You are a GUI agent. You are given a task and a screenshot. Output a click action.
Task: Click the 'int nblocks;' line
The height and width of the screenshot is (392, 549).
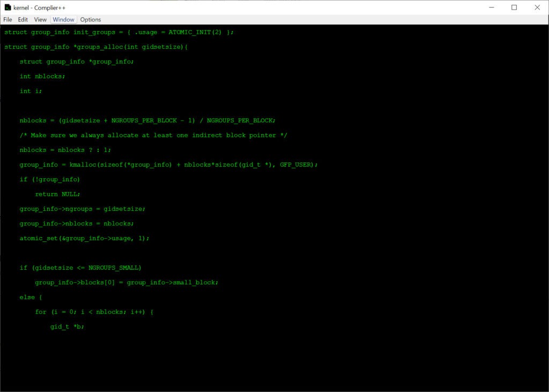pyautogui.click(x=42, y=76)
